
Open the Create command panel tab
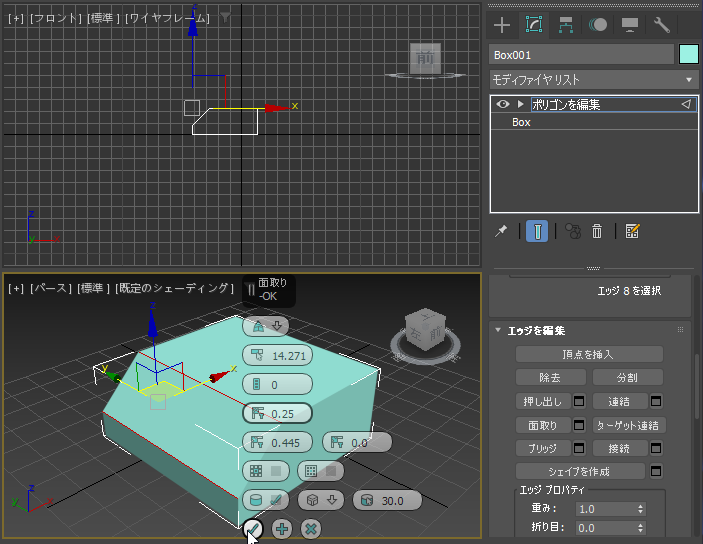coord(502,25)
